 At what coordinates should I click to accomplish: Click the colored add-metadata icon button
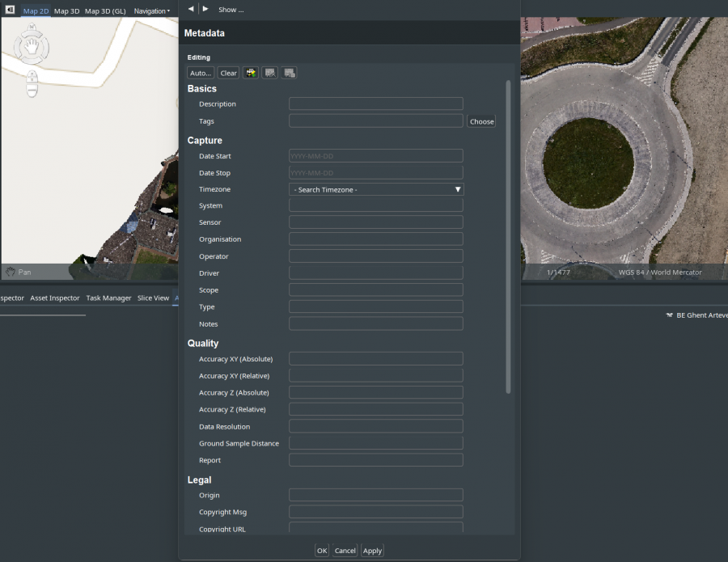[251, 73]
